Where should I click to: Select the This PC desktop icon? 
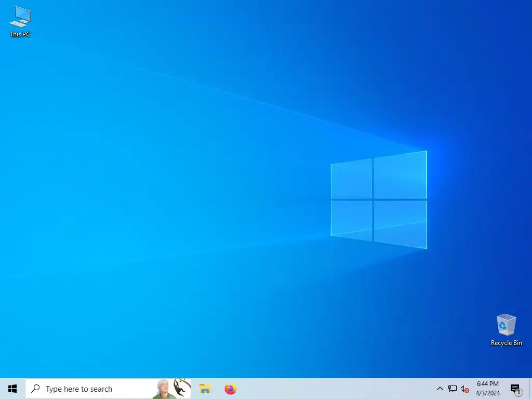(20, 22)
